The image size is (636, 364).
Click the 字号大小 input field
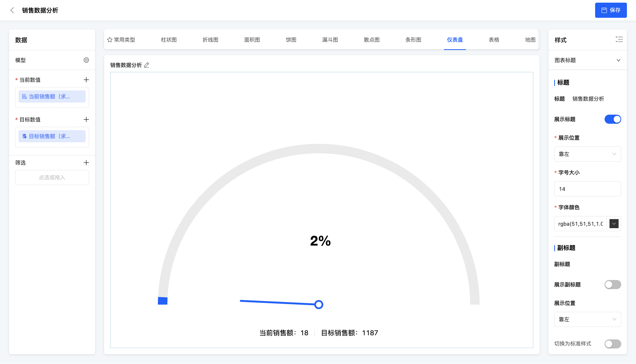tap(588, 189)
